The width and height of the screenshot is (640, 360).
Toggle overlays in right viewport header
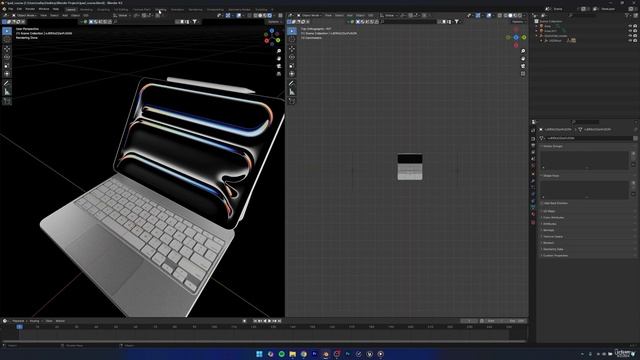click(489, 16)
